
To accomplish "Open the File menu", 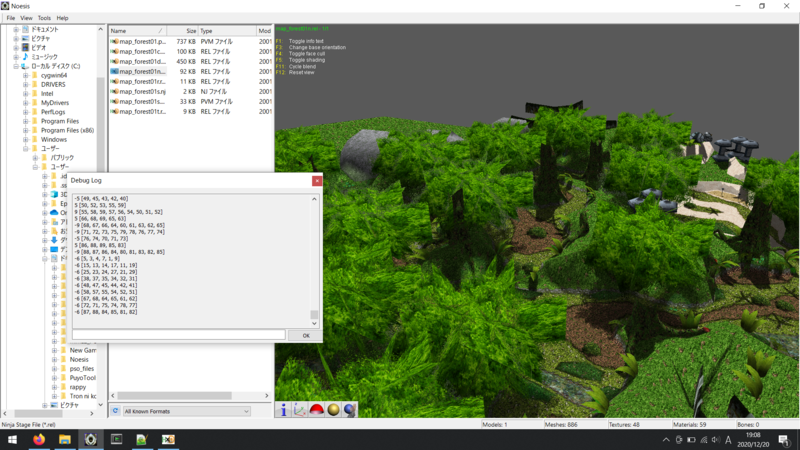I will (11, 18).
